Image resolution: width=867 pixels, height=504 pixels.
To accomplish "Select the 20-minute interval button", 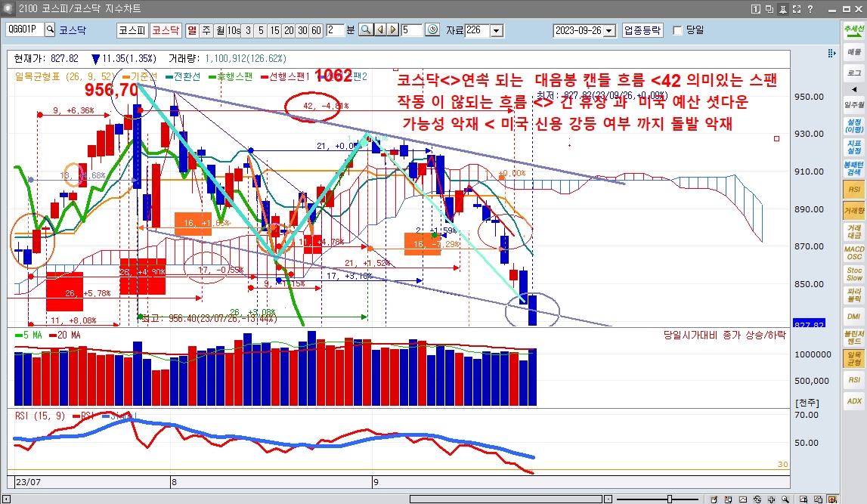I will point(289,29).
